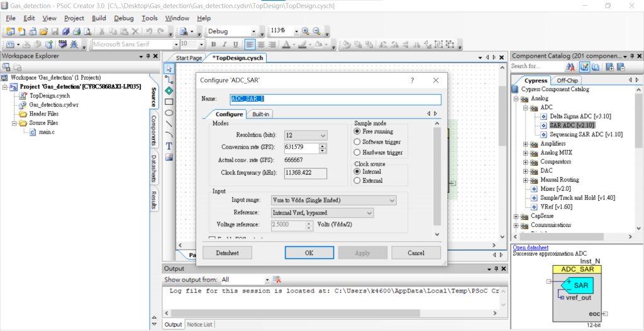
Task: Open Print Preview from the toolbar
Action: 87,31
